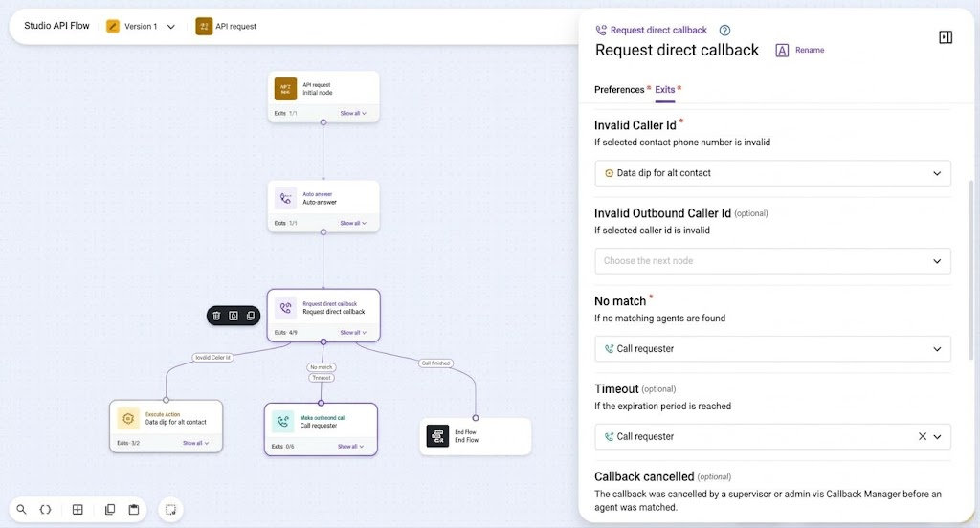This screenshot has height=528, width=980.
Task: Click the API request node output connector dot
Action: (323, 122)
